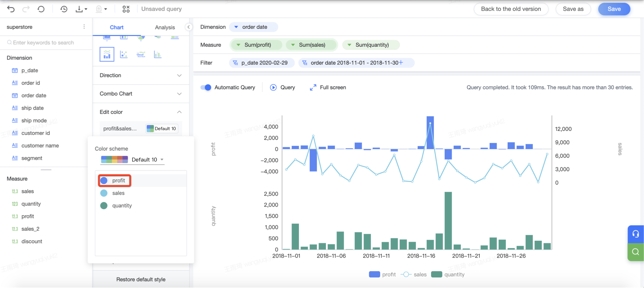
Task: Undo the last change
Action: [11, 9]
